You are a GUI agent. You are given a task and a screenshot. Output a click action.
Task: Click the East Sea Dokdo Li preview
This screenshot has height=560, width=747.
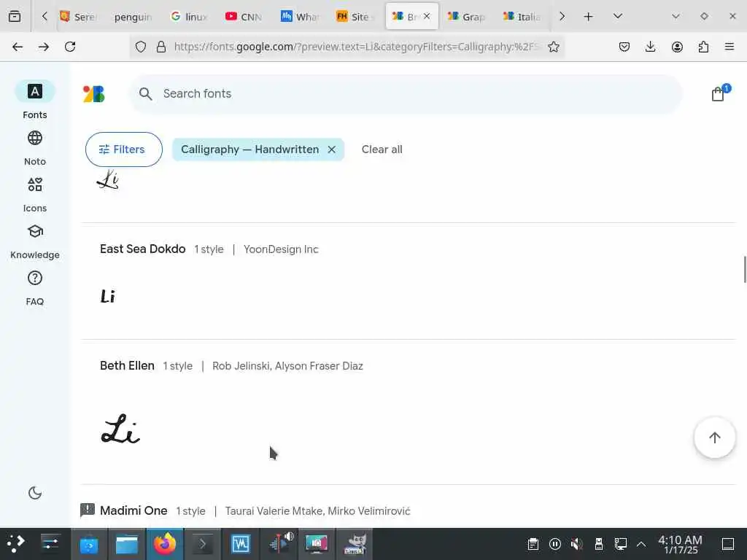click(108, 296)
